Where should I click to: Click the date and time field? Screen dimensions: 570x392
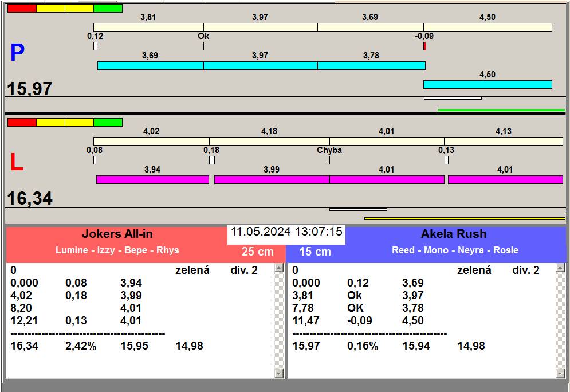click(286, 232)
